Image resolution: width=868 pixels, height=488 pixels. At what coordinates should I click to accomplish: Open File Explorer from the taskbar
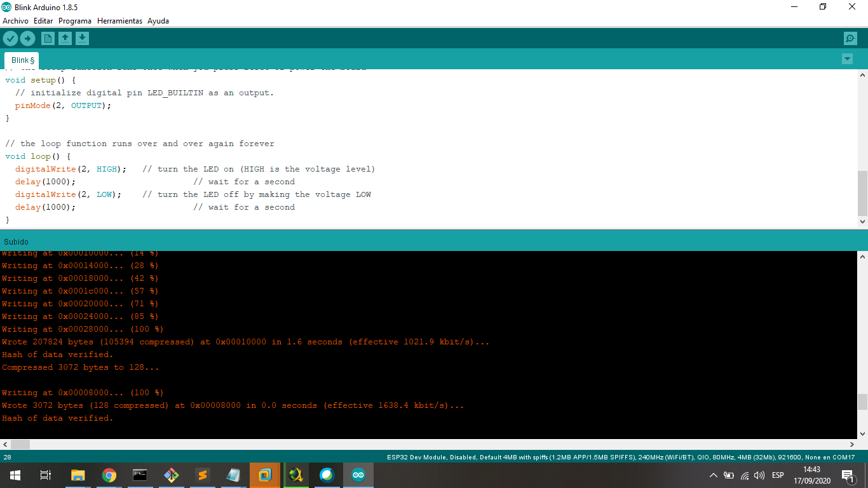(78, 475)
